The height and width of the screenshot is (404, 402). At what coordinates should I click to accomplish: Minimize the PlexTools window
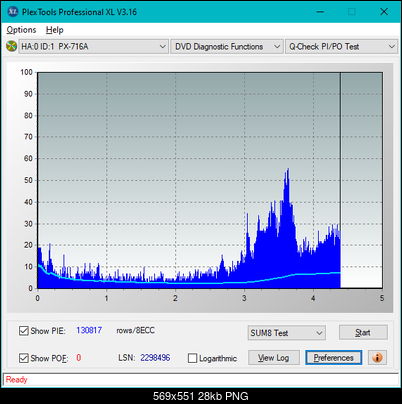320,12
